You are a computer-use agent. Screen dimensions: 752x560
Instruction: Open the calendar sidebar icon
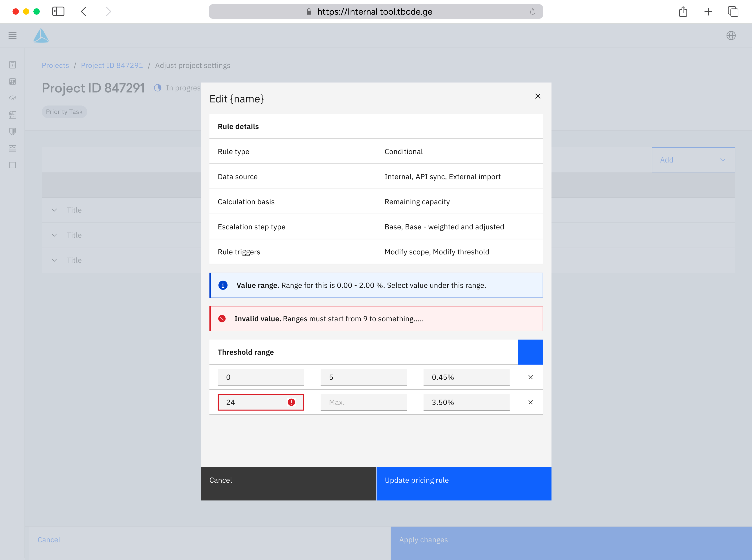pyautogui.click(x=12, y=81)
